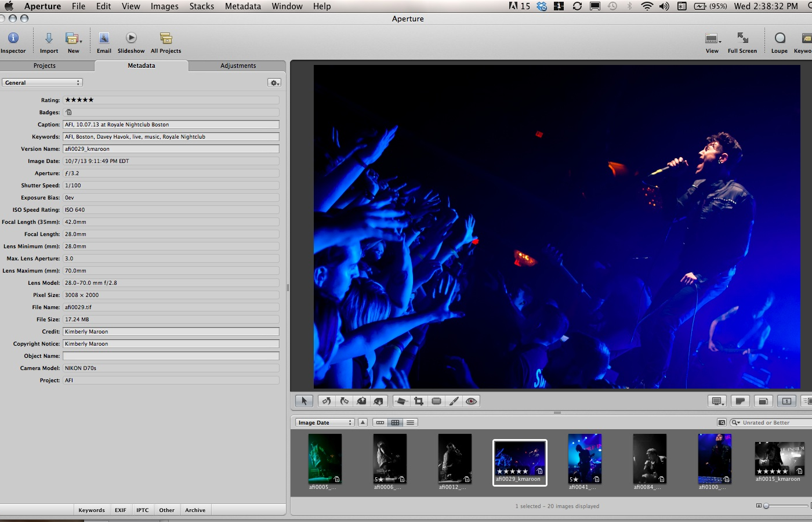The width and height of the screenshot is (812, 522).
Task: Select the Red Eye tool
Action: tap(472, 401)
